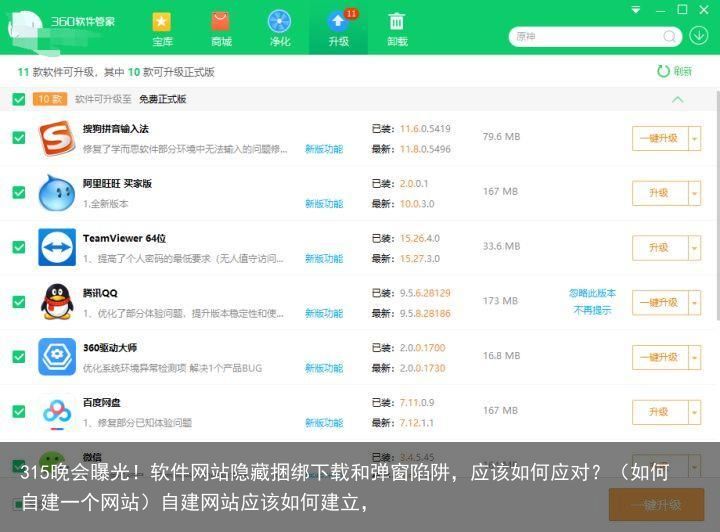Open the 净化 purify tab

[280, 29]
